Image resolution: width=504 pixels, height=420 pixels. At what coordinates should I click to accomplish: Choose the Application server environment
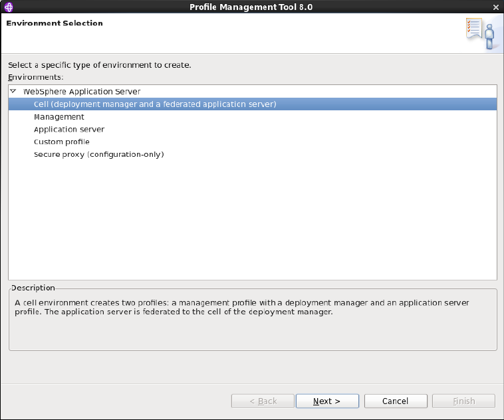[x=69, y=129]
